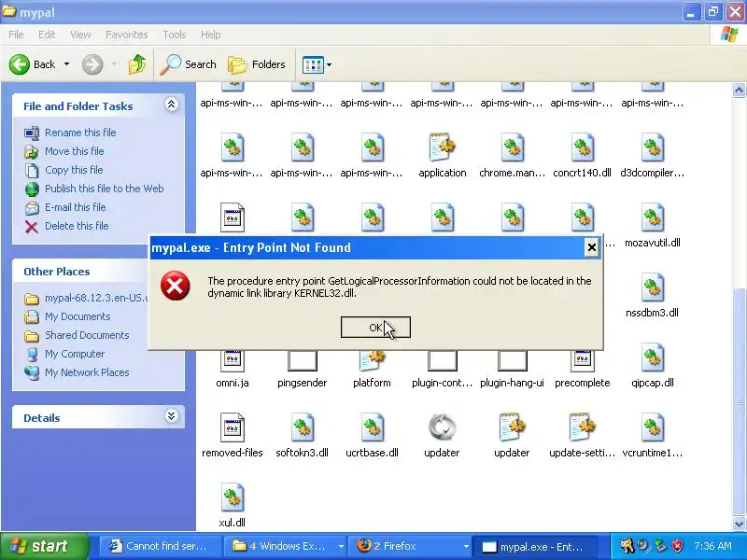The height and width of the screenshot is (560, 747).
Task: Select the removed-files icon
Action: click(232, 427)
